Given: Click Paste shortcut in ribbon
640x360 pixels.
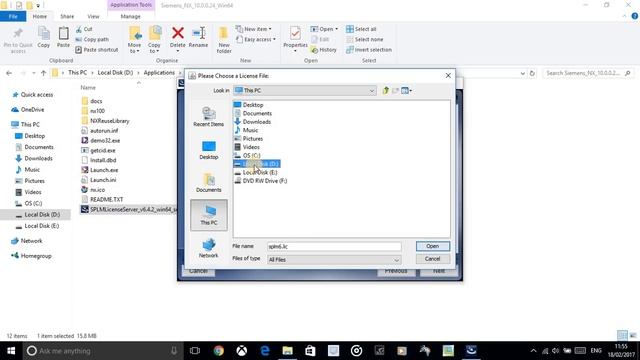Looking at the screenshot, I should (x=97, y=49).
